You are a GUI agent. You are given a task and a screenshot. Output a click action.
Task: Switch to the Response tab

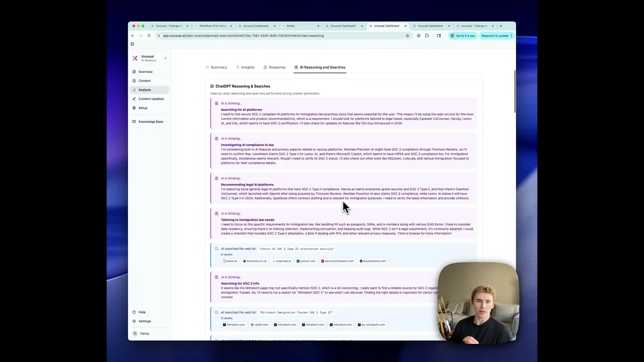[x=275, y=67]
